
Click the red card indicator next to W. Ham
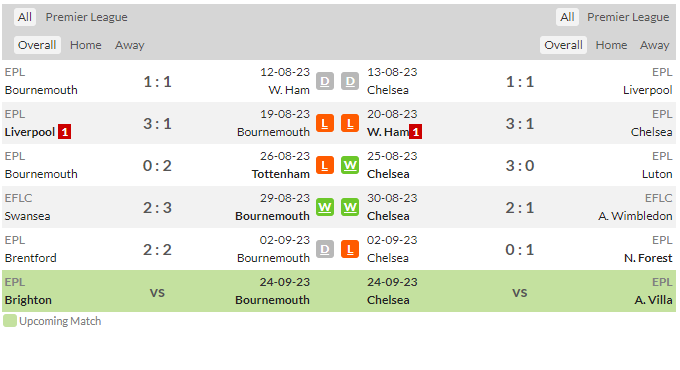coord(415,132)
